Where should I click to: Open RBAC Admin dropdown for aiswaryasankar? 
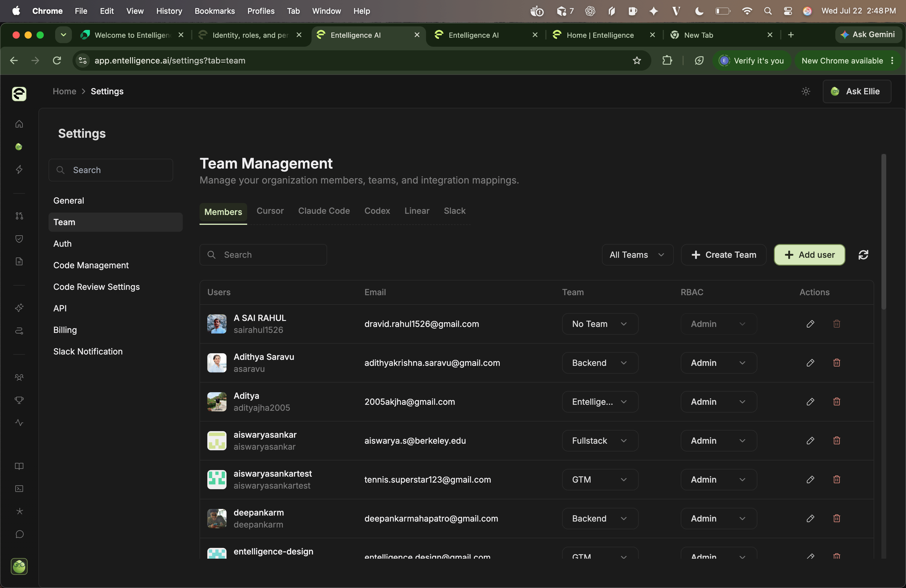(718, 440)
